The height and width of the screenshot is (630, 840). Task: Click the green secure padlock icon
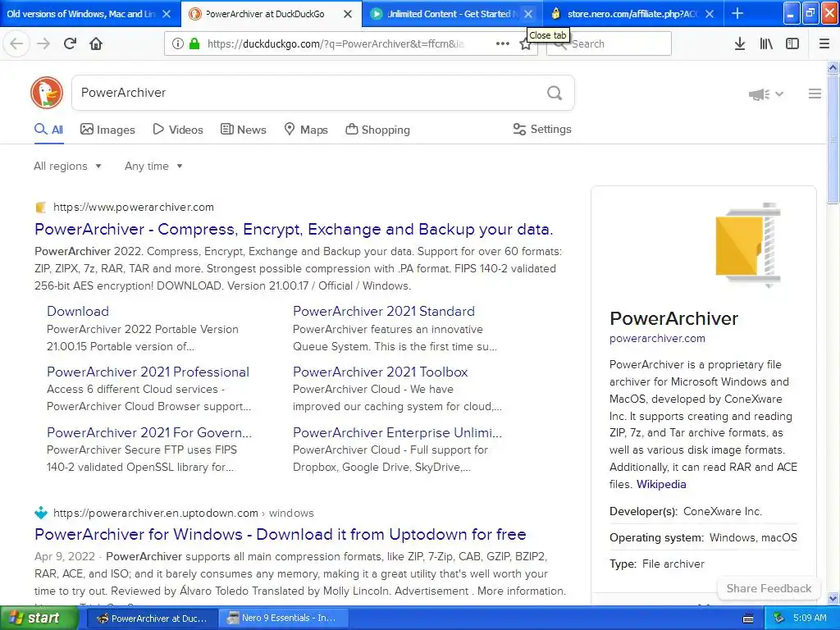tap(194, 44)
